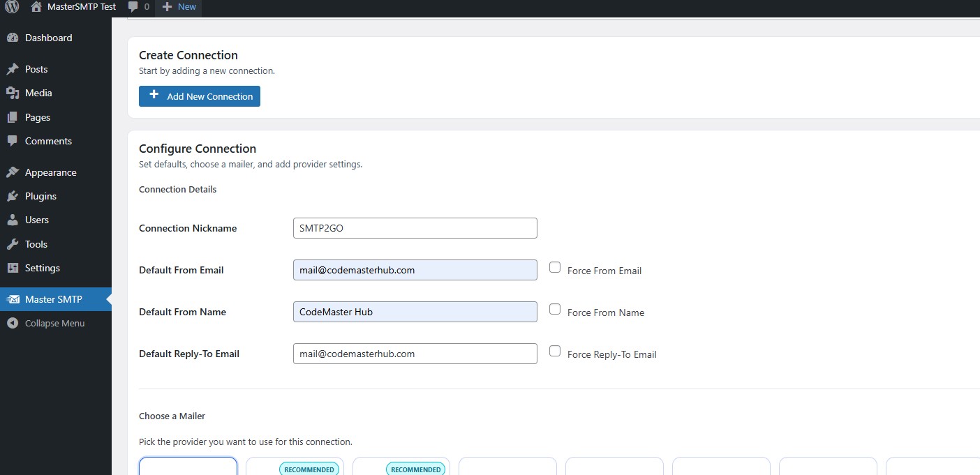Collapse the admin sidebar menu
Screen dimensions: 980x475
(x=54, y=323)
